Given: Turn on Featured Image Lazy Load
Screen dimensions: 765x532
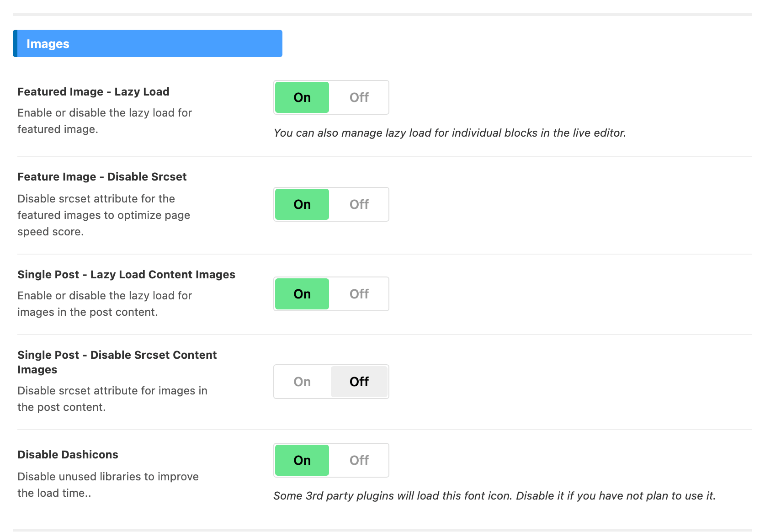Looking at the screenshot, I should (302, 97).
